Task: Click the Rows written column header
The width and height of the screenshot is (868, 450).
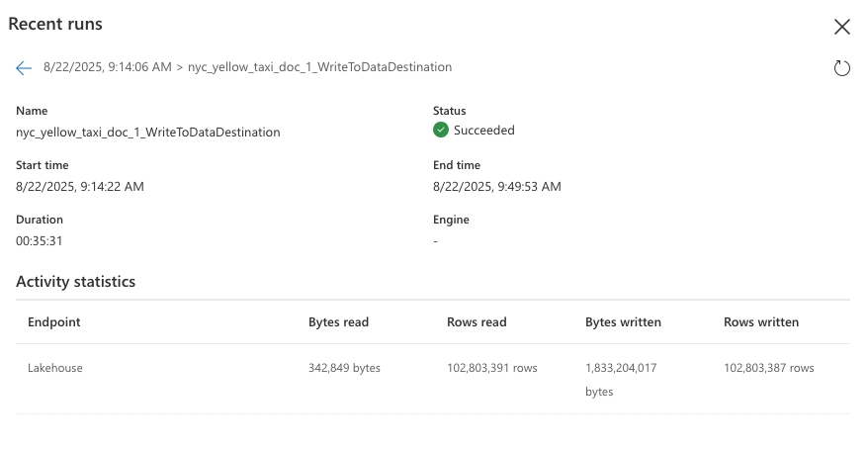Action: click(761, 322)
